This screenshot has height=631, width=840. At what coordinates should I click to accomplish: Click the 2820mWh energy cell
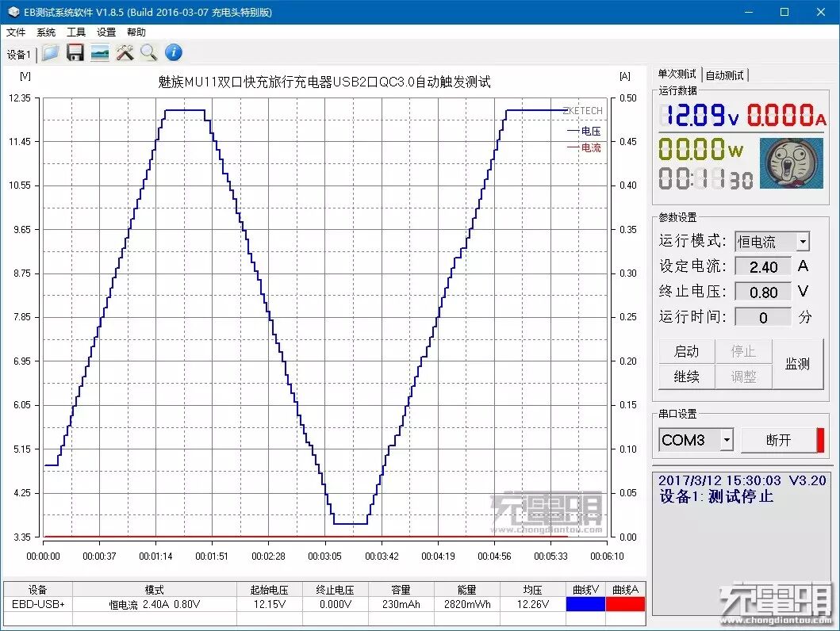tap(467, 604)
